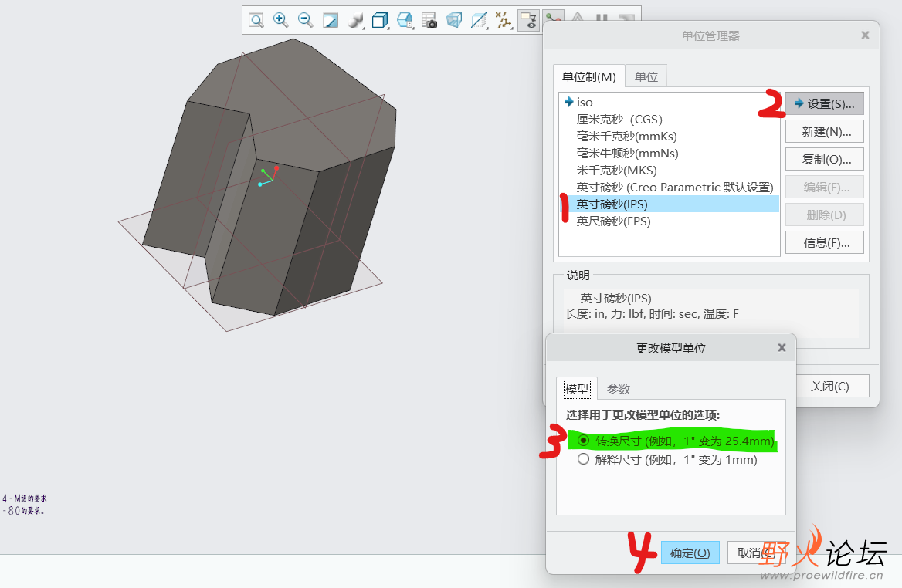902x588 pixels.
Task: Open the saved orientations icon
Action: pos(405,21)
